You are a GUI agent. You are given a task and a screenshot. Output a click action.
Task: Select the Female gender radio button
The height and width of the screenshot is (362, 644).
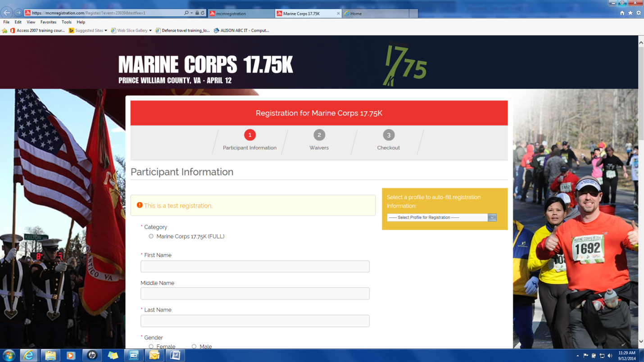pos(151,346)
